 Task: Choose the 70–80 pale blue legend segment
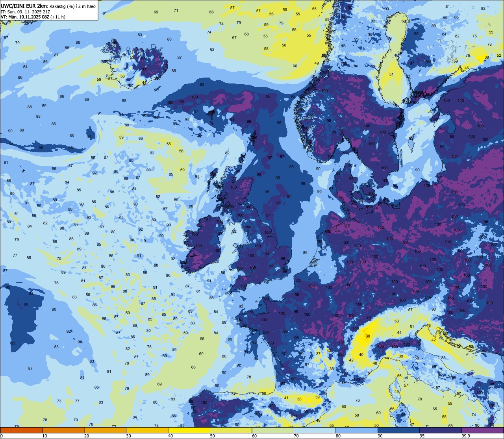pyautogui.click(x=315, y=430)
